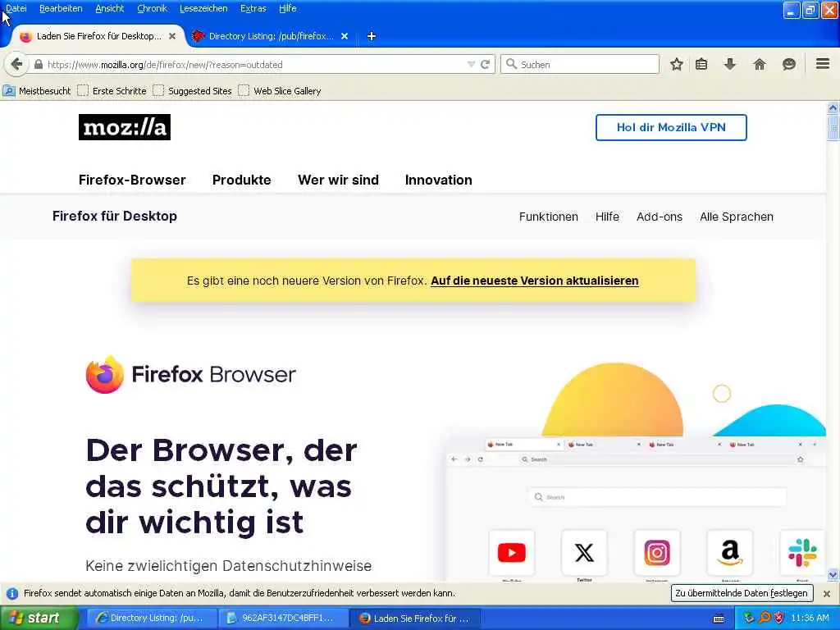Open the Ansicht menu
Viewport: 840px width, 630px height.
109,8
